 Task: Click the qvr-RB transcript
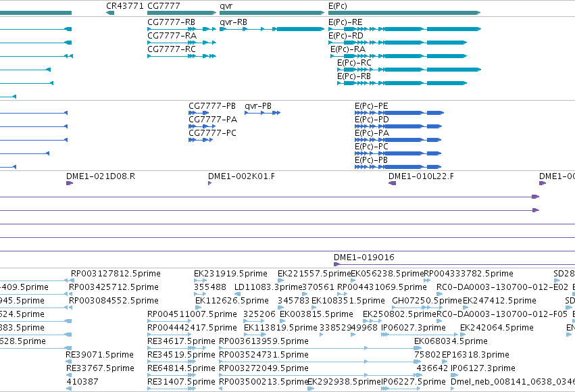click(272, 29)
